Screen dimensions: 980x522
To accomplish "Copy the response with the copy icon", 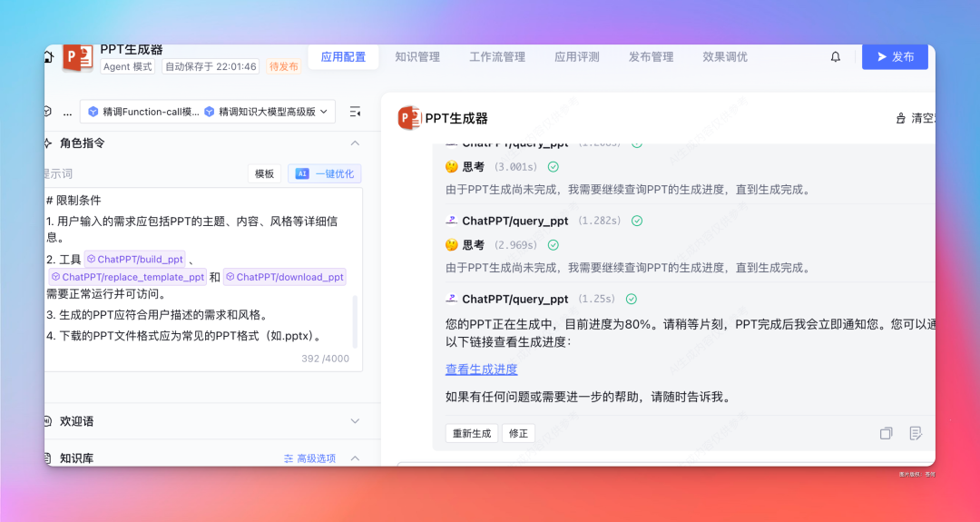I will [x=887, y=433].
